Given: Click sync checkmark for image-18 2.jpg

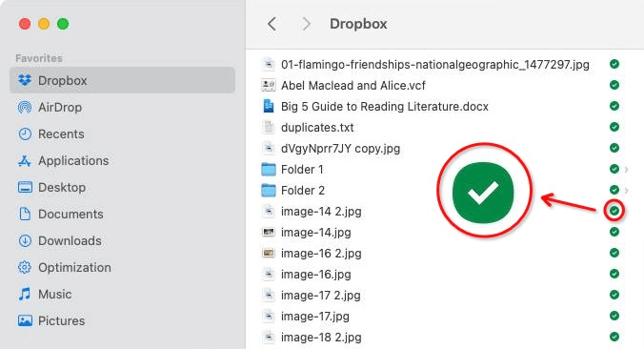Looking at the screenshot, I should tap(614, 337).
